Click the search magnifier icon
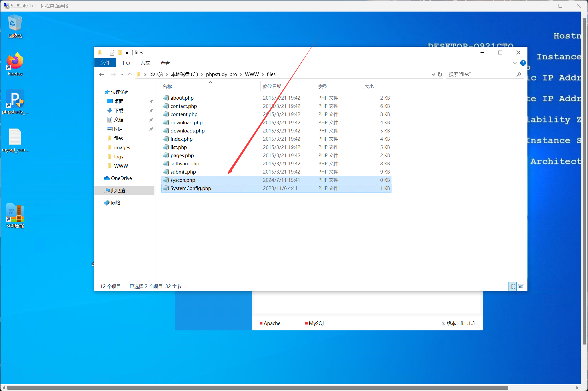The height and width of the screenshot is (391, 588). coord(518,74)
